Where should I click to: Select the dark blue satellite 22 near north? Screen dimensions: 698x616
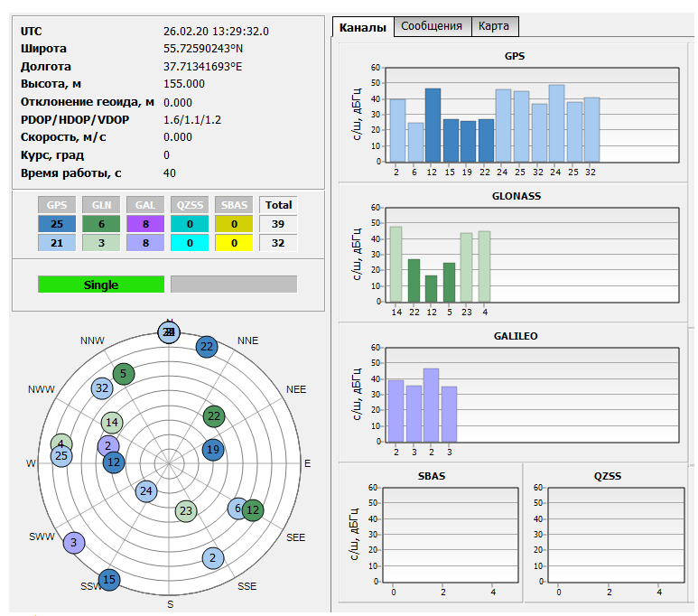[x=207, y=346]
